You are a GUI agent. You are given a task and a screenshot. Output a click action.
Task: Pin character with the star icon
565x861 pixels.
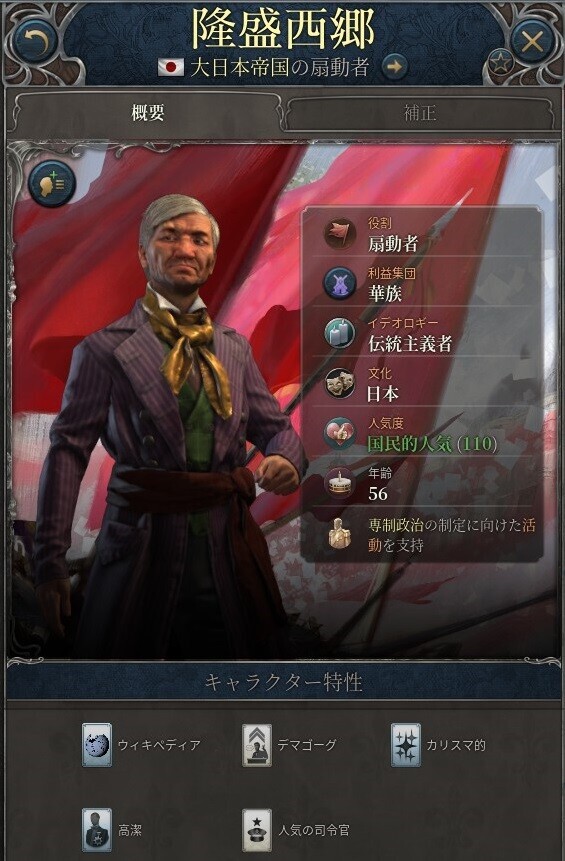(x=500, y=63)
